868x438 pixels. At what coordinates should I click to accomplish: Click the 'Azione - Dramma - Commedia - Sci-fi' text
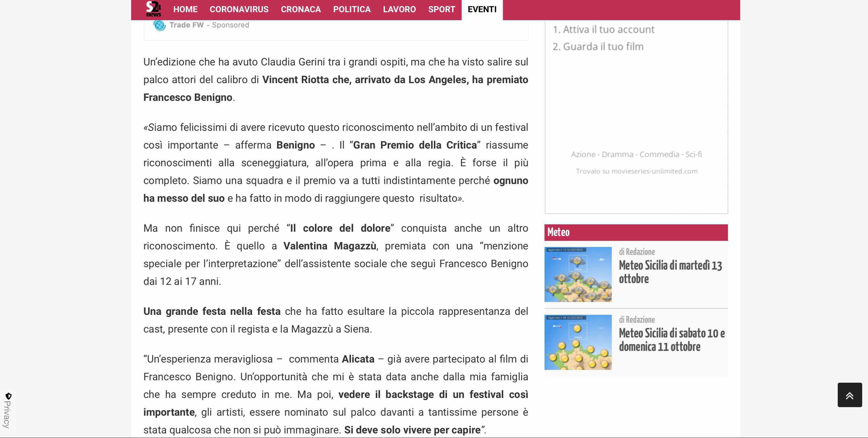pyautogui.click(x=636, y=154)
